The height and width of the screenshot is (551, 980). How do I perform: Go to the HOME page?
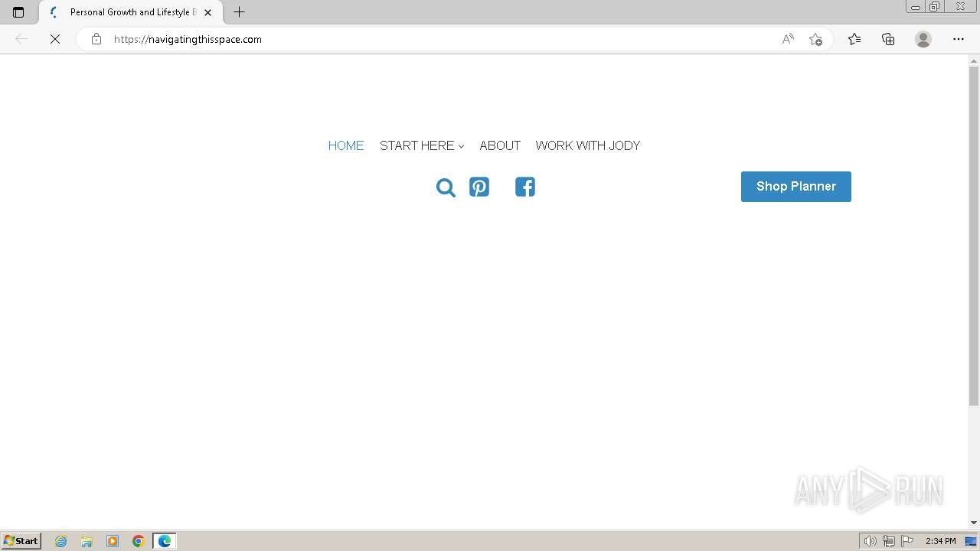click(x=346, y=145)
